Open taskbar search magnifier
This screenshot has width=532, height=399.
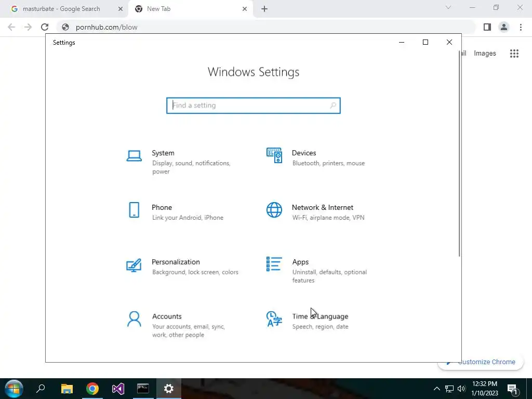[x=41, y=388]
